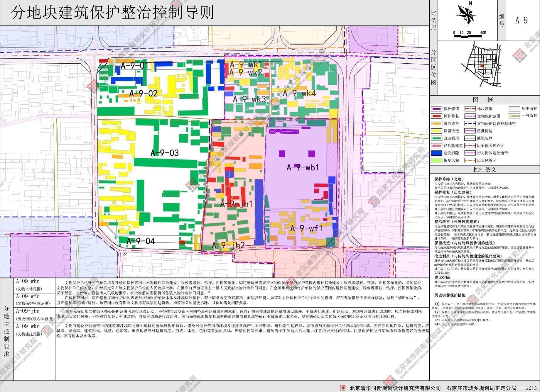
Task: Click the 控制条文 section heading
Action: tap(484, 169)
